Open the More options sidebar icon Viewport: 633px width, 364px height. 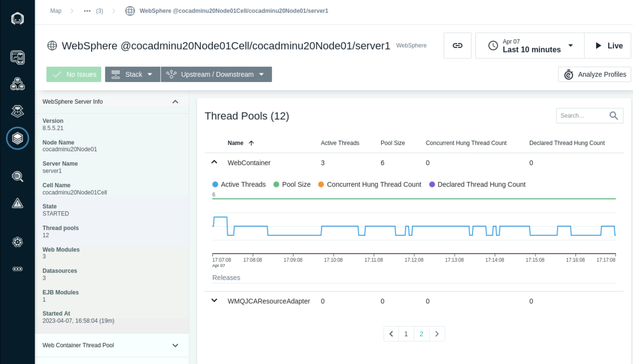17,269
